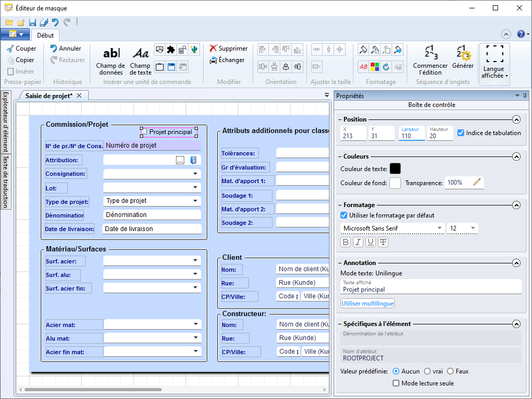The image size is (532, 399).
Task: Click the black Couleur de texte swatch
Action: coord(395,168)
